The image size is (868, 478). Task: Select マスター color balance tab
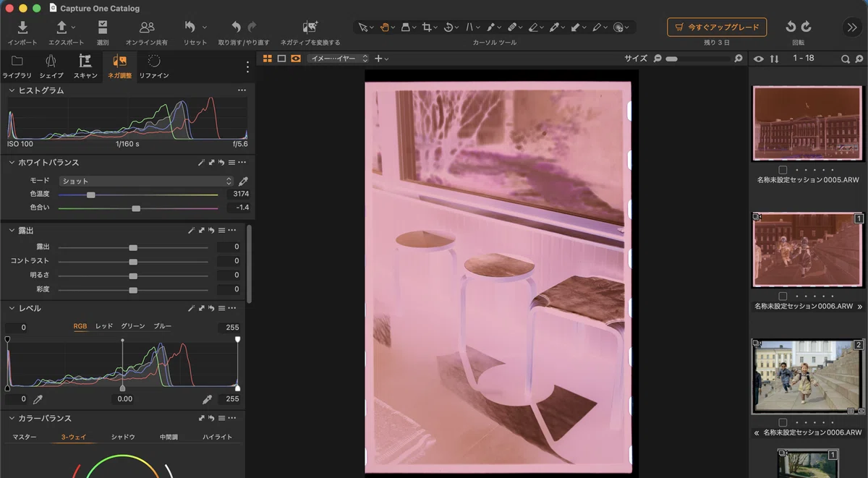coord(25,438)
